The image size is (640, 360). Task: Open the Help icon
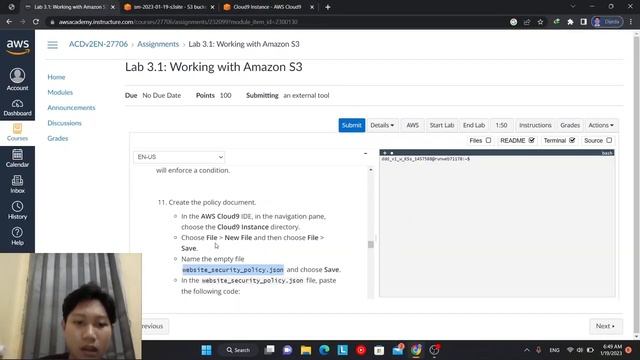point(17,236)
